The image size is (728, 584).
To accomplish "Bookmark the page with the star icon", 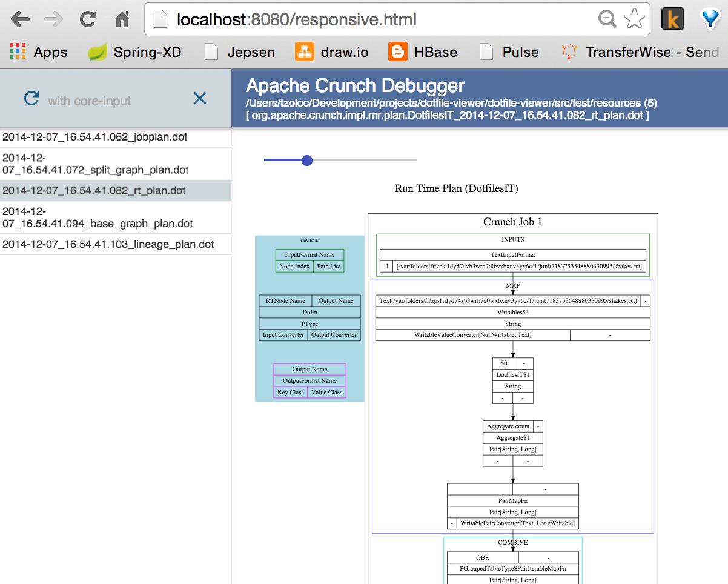I will pyautogui.click(x=634, y=19).
